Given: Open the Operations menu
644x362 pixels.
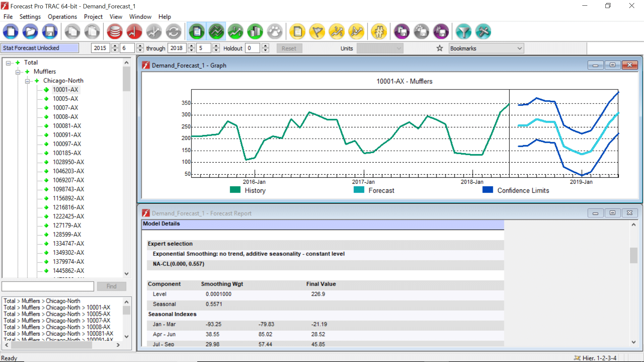Looking at the screenshot, I should (x=62, y=16).
